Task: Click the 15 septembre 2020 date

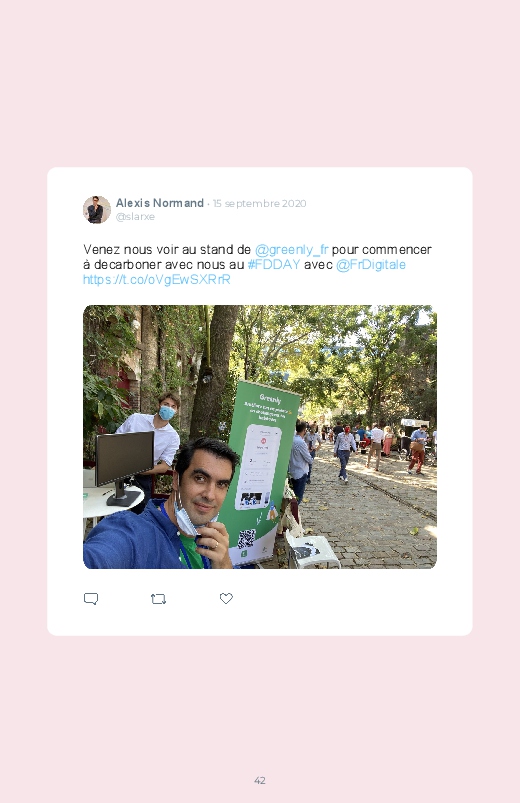Action: point(259,203)
